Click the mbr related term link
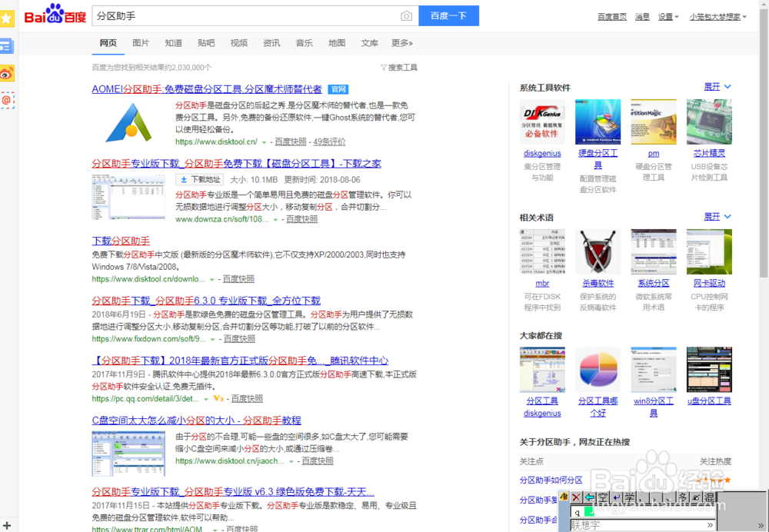 tap(542, 284)
